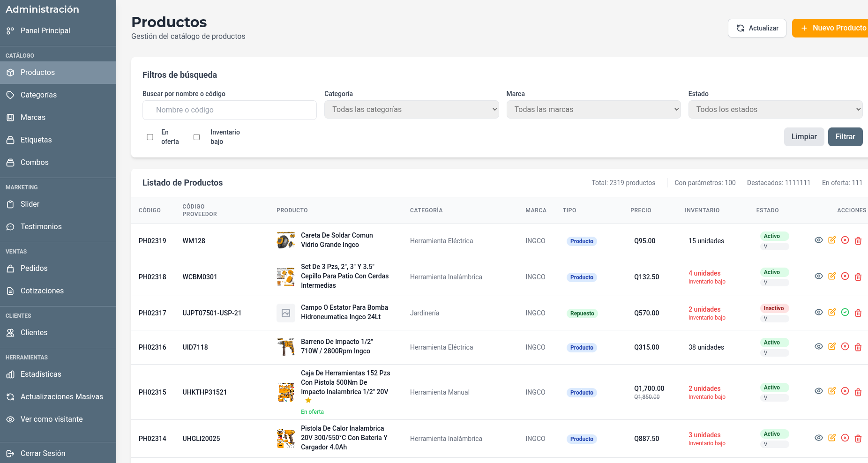Image resolution: width=868 pixels, height=463 pixels.
Task: Open the Estado dropdown filter
Action: 775,110
